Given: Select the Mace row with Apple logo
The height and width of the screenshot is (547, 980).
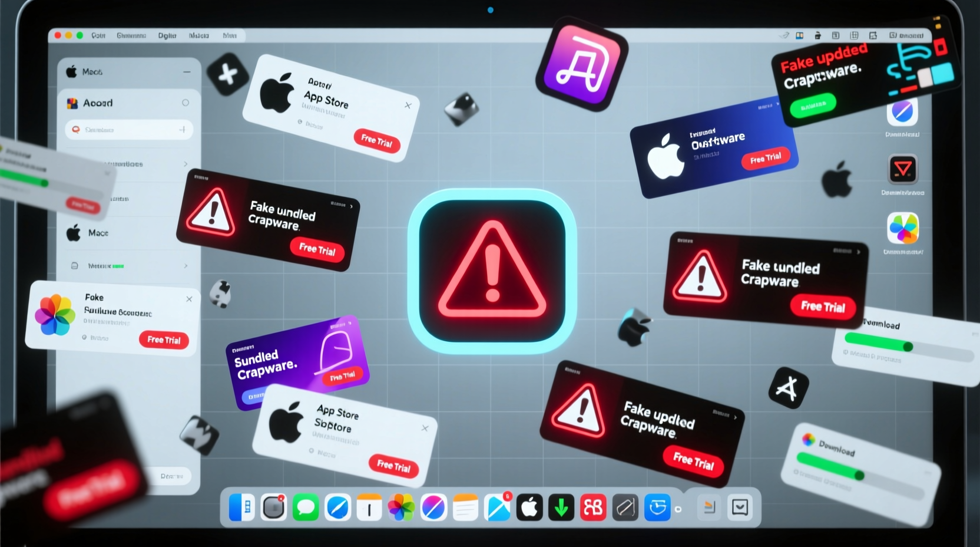Looking at the screenshot, I should [129, 233].
